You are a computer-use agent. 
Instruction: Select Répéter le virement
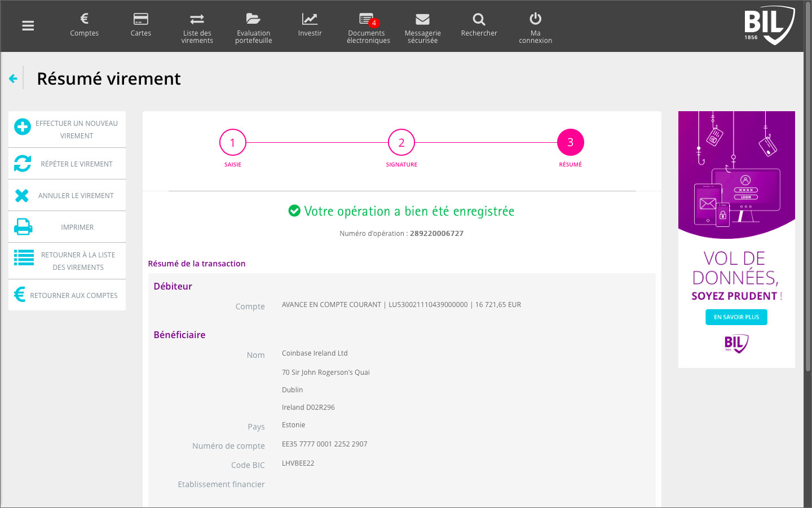coord(67,164)
